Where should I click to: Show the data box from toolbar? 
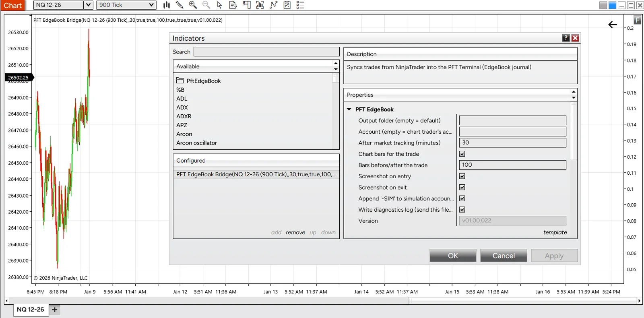pos(233,5)
